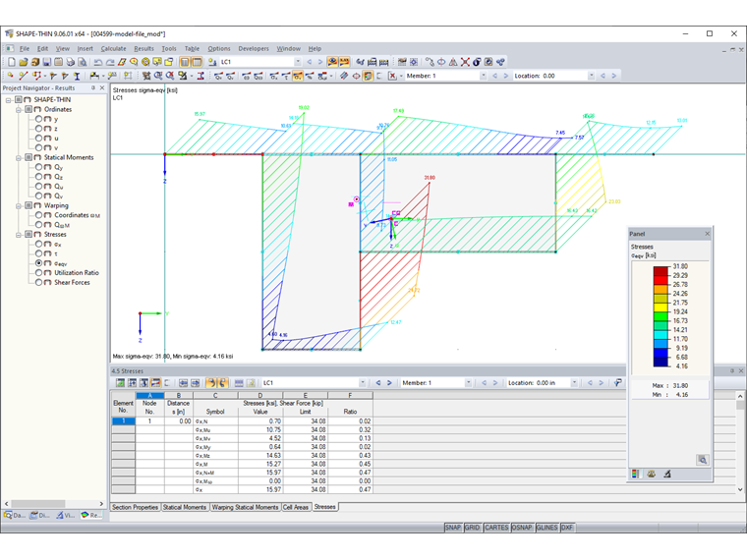Screen dimensions: 747x560
Task: Select the tau stress radio button
Action: click(38, 253)
